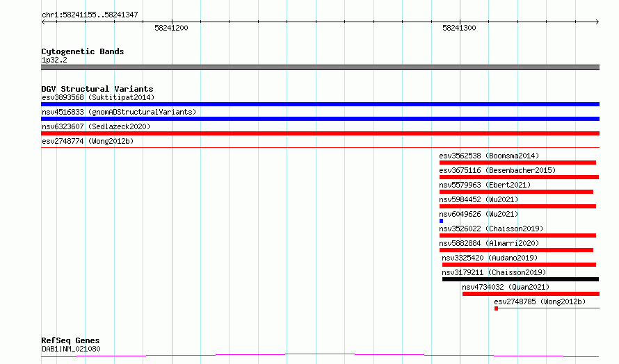Select the thick red bar under nsv6323607

click(320, 133)
